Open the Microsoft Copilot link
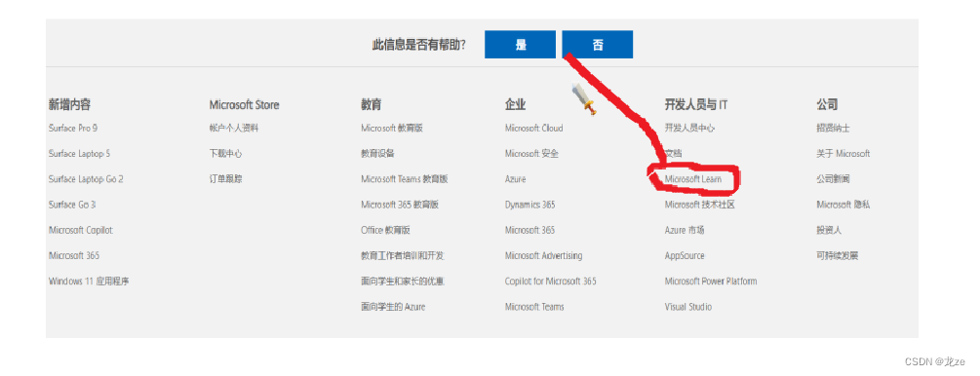Image resolution: width=980 pixels, height=376 pixels. click(81, 231)
